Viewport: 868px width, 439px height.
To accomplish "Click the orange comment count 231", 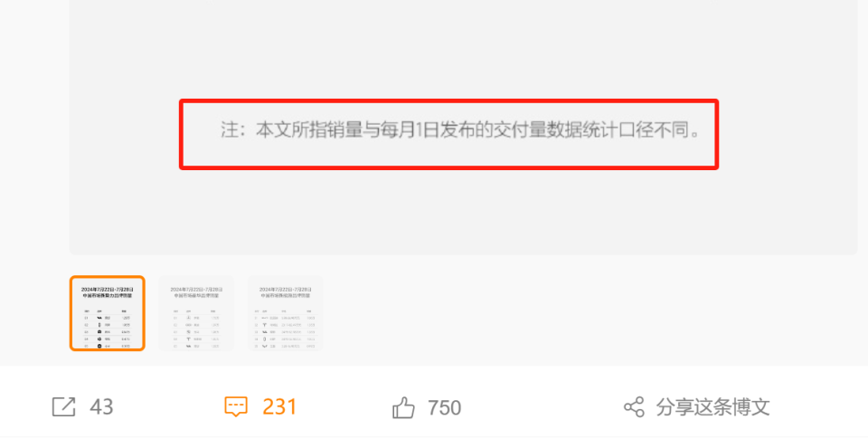I will 279,407.
